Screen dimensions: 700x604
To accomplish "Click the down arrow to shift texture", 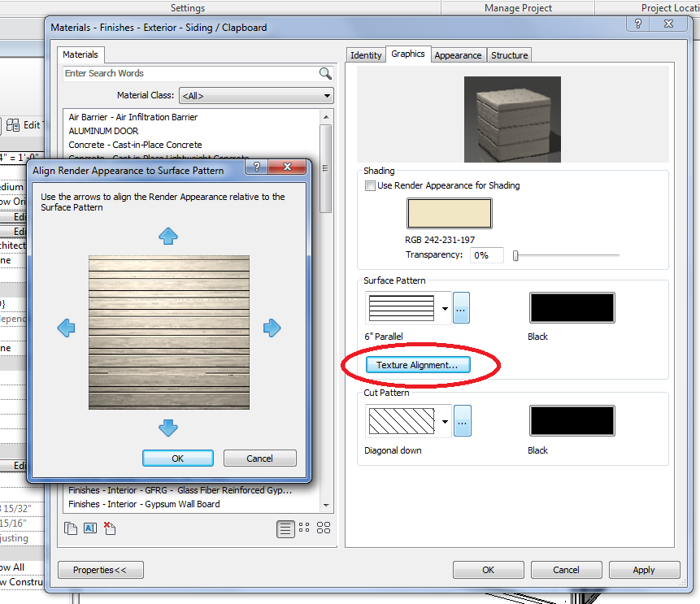I will click(x=168, y=428).
